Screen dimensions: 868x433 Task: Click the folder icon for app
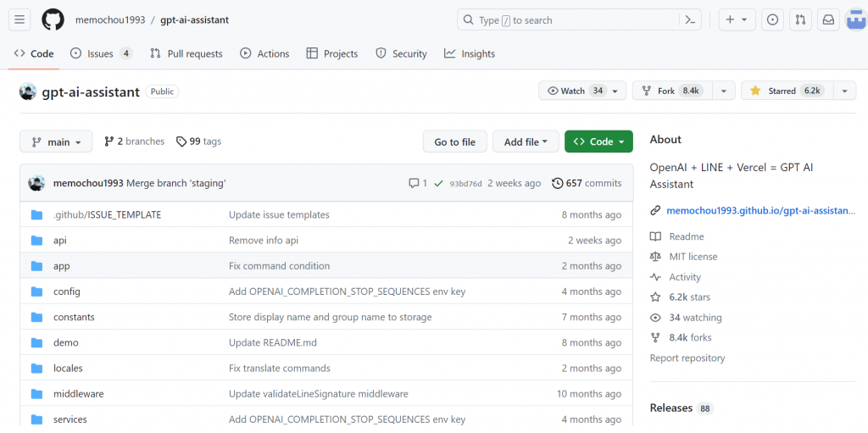[37, 266]
